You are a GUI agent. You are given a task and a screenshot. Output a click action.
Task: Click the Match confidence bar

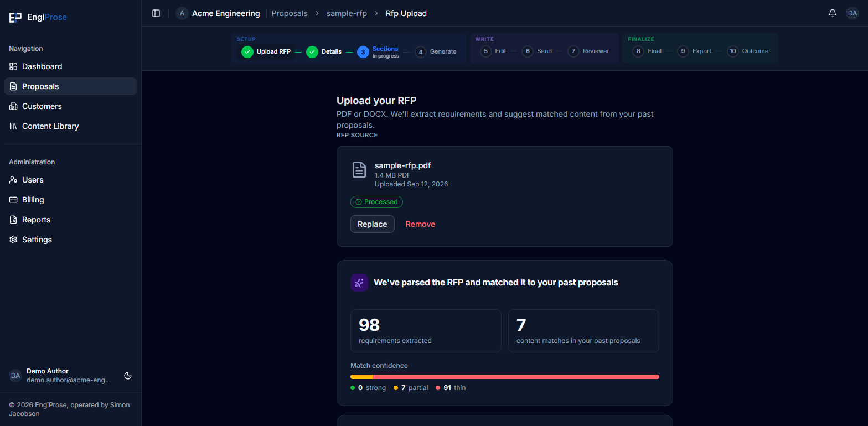click(505, 377)
